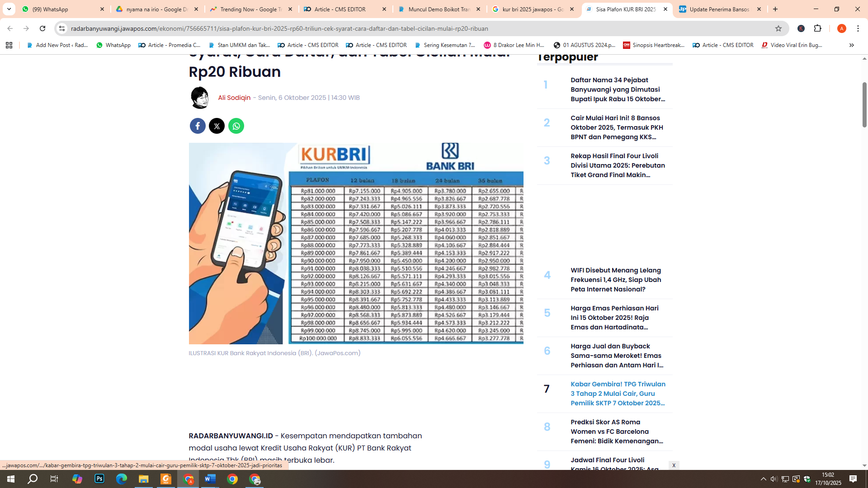Open WIFI Disebut Menang Lelang article
This screenshot has height=488, width=868.
coord(616,280)
